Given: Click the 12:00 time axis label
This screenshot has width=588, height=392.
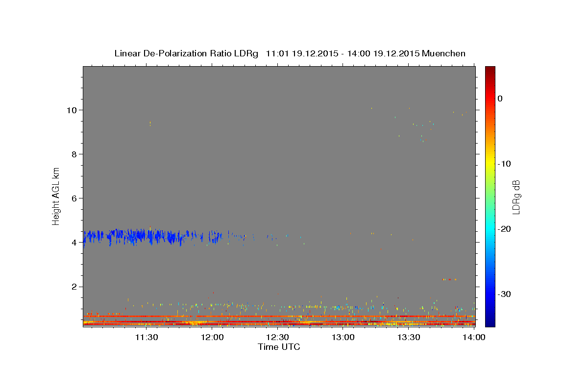Looking at the screenshot, I should tap(212, 337).
